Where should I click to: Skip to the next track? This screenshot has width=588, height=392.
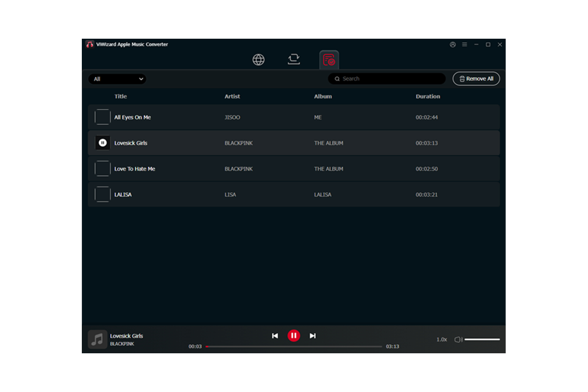pos(313,336)
